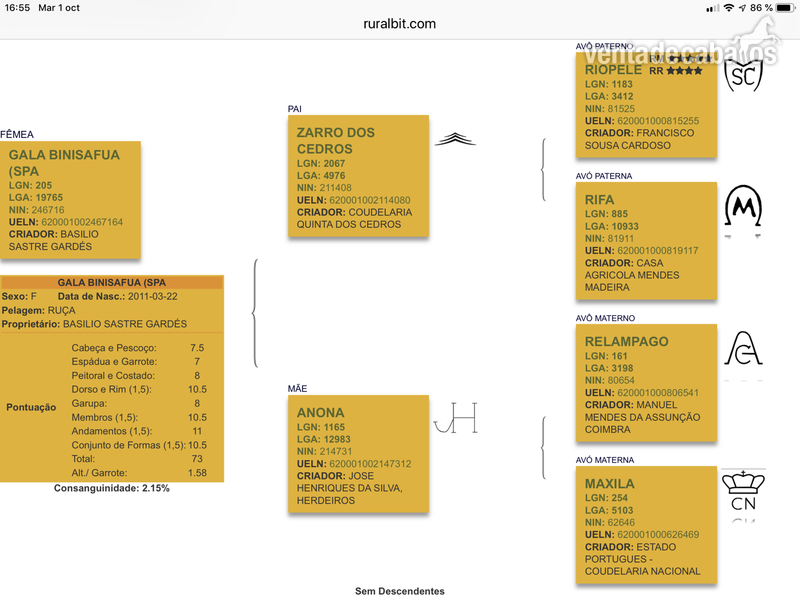Open the ANONA dam card
800x600 pixels.
point(358,454)
